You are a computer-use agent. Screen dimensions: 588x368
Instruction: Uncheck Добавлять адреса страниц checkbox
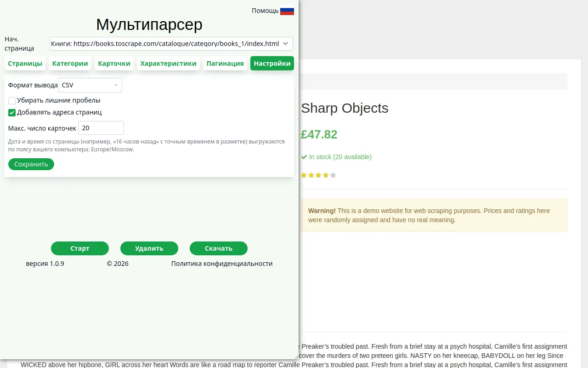[12, 113]
